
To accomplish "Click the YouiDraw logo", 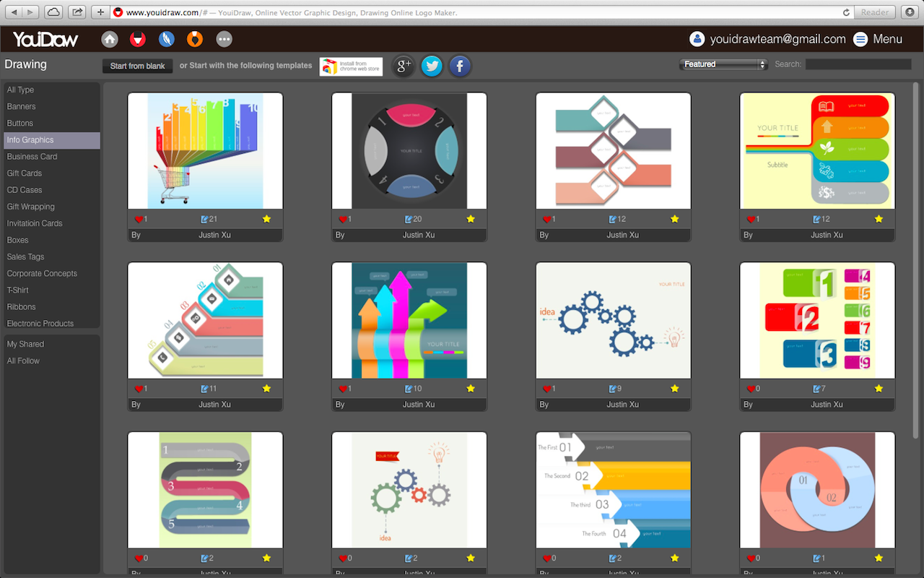I will (45, 39).
